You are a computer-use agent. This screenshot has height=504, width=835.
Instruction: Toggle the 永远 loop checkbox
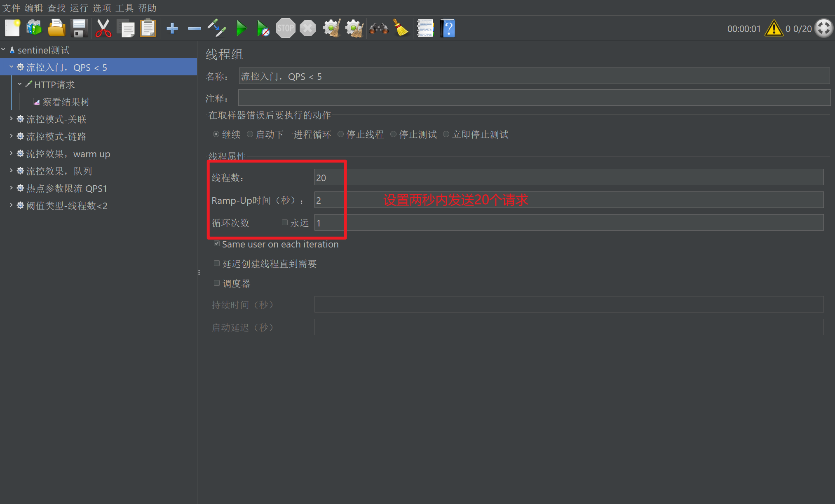(285, 222)
